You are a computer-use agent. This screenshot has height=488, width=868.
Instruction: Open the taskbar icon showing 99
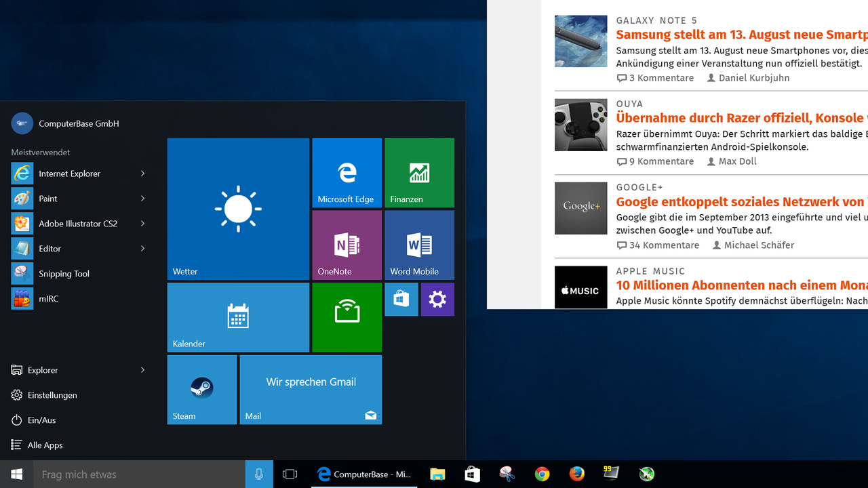tap(611, 474)
